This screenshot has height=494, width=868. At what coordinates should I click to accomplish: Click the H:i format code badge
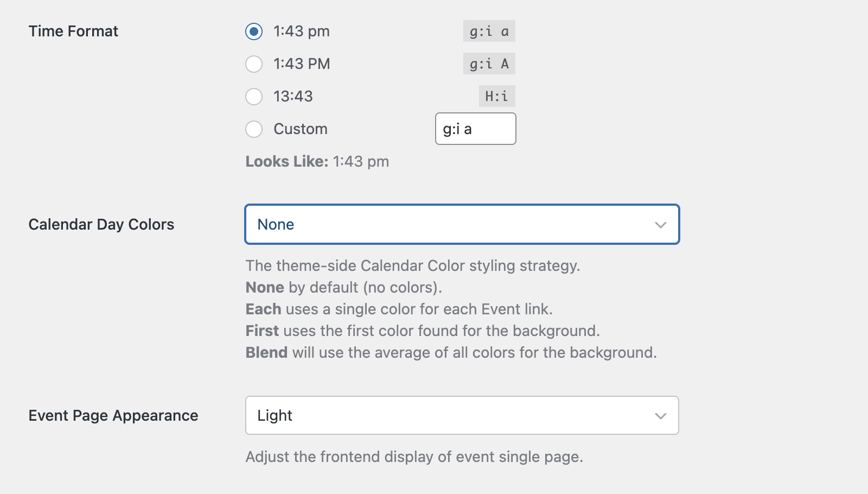pos(496,96)
